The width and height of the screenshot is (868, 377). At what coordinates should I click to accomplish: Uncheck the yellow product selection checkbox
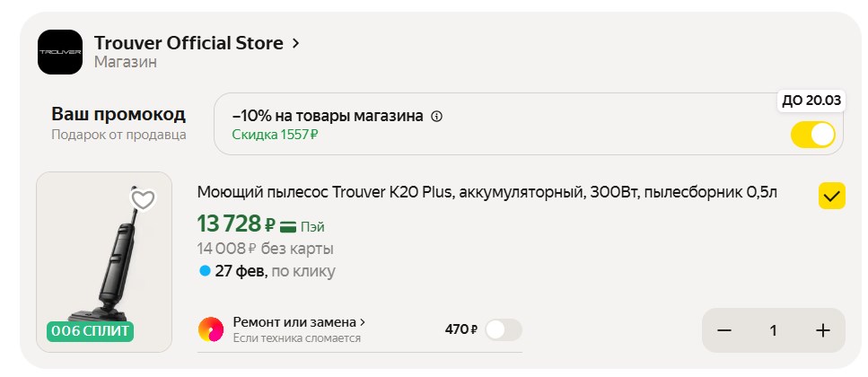(831, 196)
